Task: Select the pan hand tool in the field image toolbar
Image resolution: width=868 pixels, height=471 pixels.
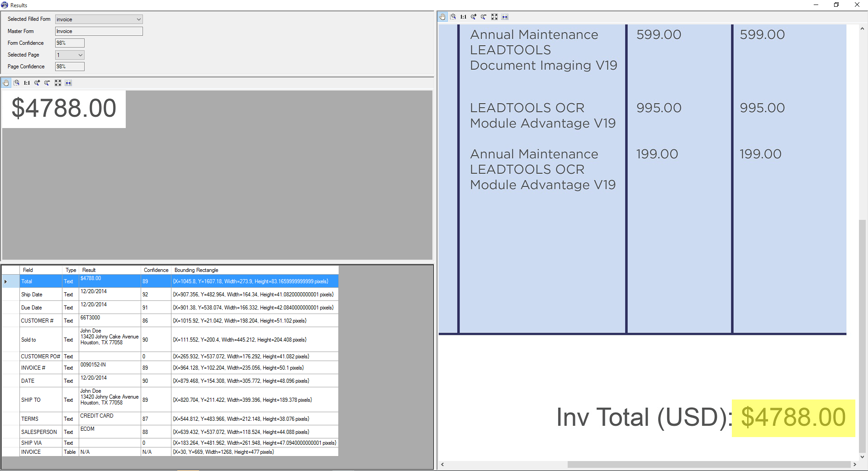Action: pos(6,83)
